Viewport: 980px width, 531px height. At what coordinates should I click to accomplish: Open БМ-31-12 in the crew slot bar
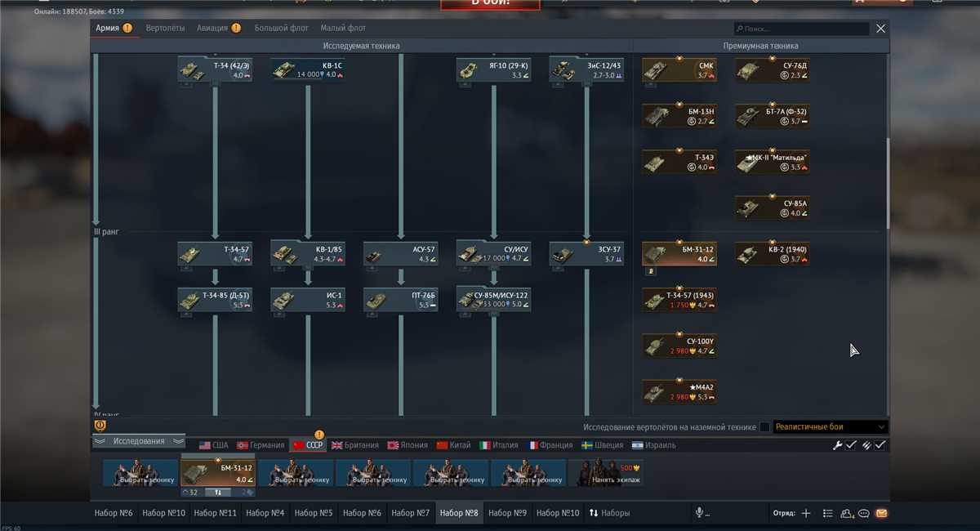point(218,473)
